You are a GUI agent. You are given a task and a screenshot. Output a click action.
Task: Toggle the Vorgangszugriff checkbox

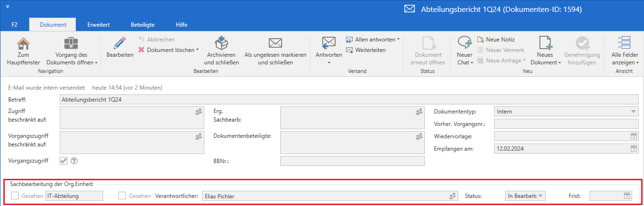point(63,161)
